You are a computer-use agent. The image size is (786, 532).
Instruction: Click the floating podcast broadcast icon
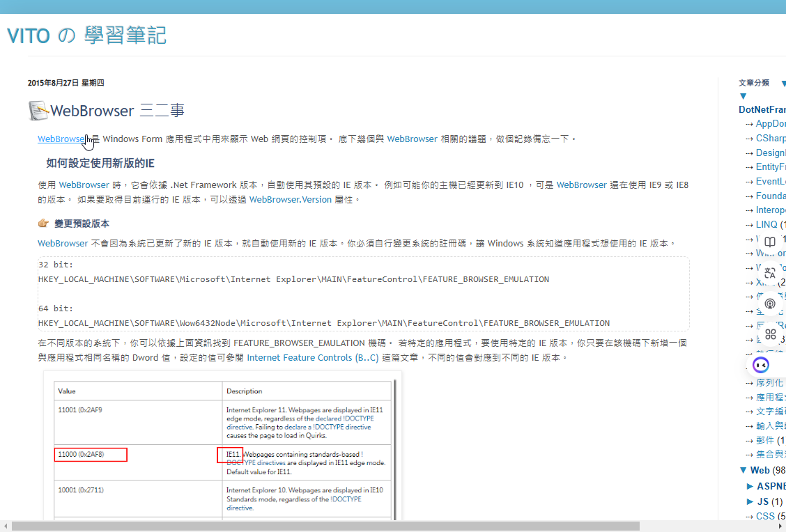(770, 304)
